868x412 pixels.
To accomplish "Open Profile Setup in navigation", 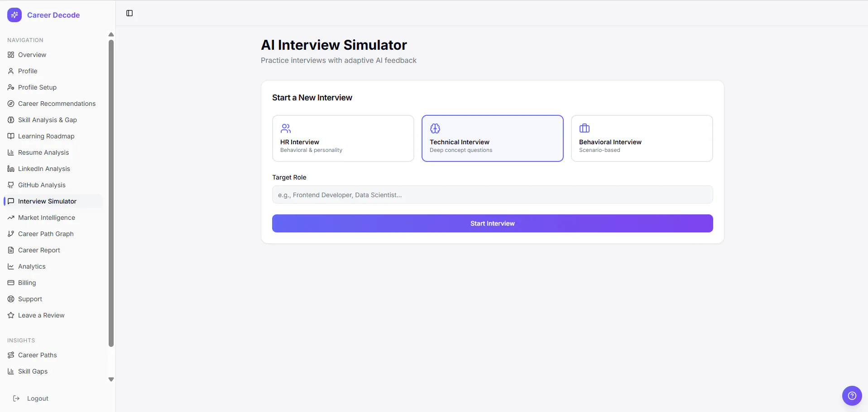I will point(53,87).
